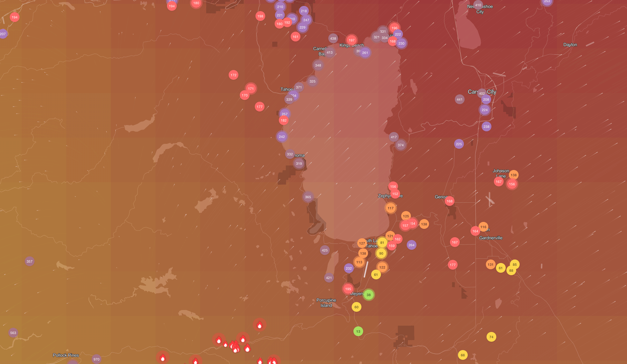Click the red marker reading 198

(x=260, y=16)
